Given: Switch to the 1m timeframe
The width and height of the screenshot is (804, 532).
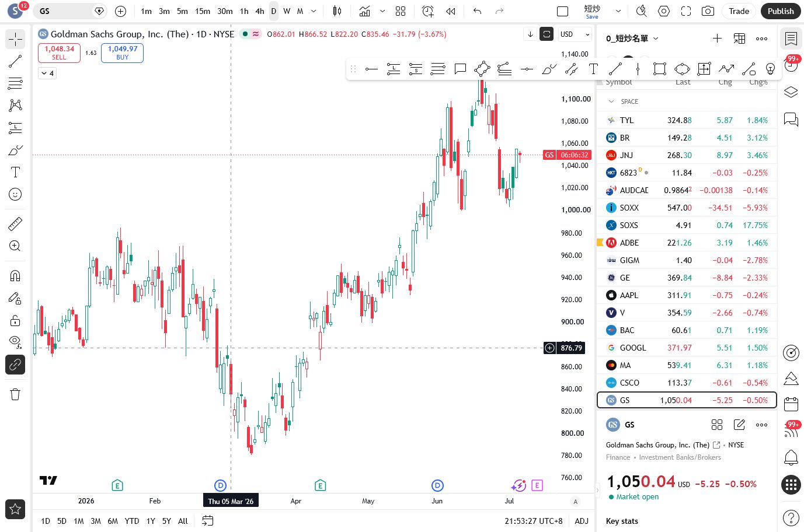Looking at the screenshot, I should coord(147,11).
